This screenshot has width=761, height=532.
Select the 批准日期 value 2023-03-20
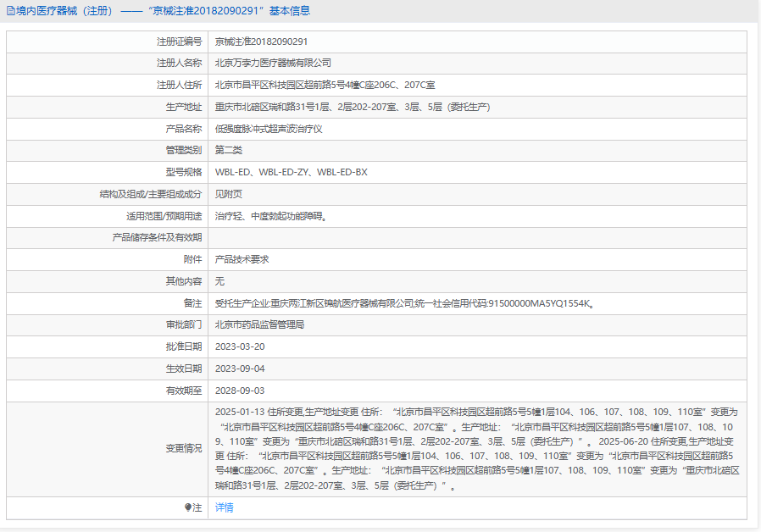click(x=240, y=346)
